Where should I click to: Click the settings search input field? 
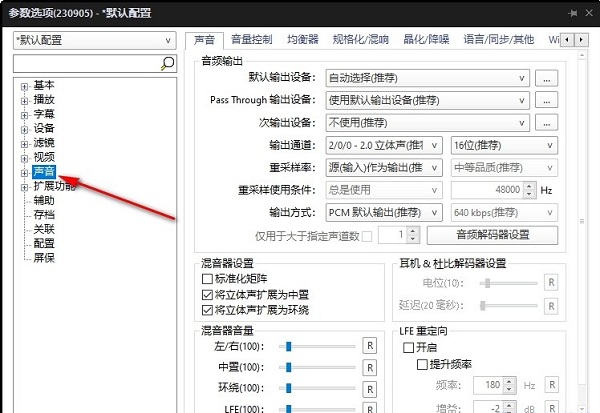[x=87, y=64]
